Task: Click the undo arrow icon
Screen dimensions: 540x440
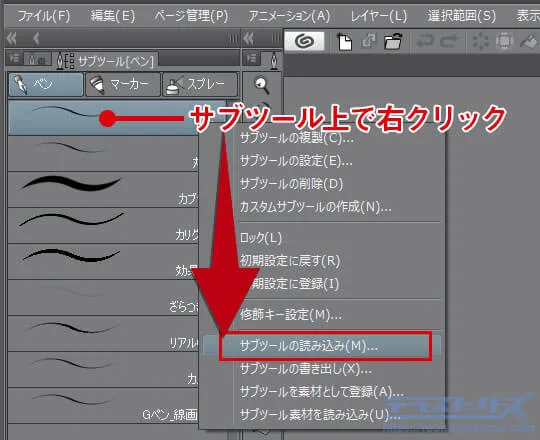Action: pyautogui.click(x=425, y=41)
